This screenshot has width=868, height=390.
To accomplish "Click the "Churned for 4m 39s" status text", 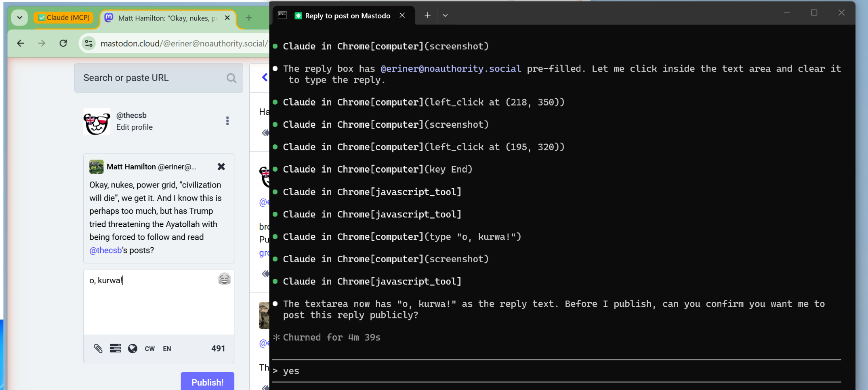I will (x=332, y=337).
